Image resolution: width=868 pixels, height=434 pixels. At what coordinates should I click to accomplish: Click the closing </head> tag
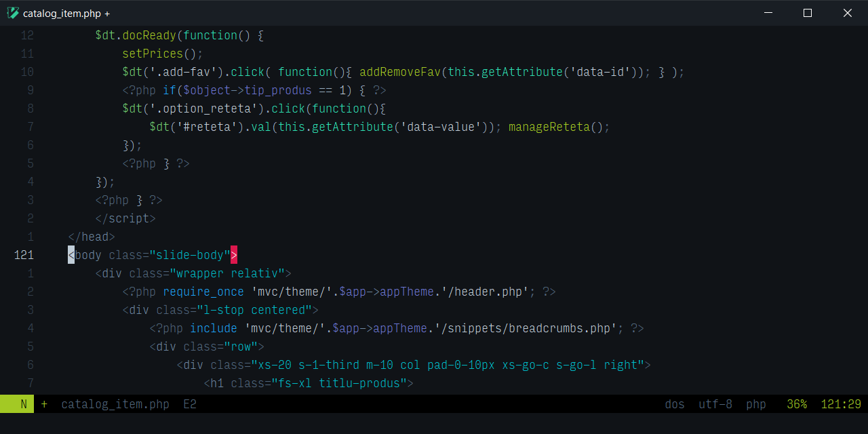[92, 237]
